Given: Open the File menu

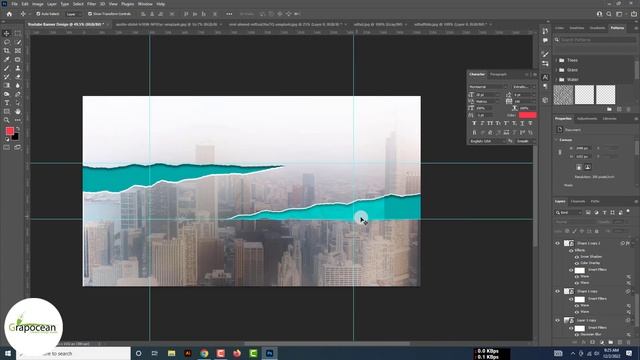Looking at the screenshot, I should click(14, 4).
